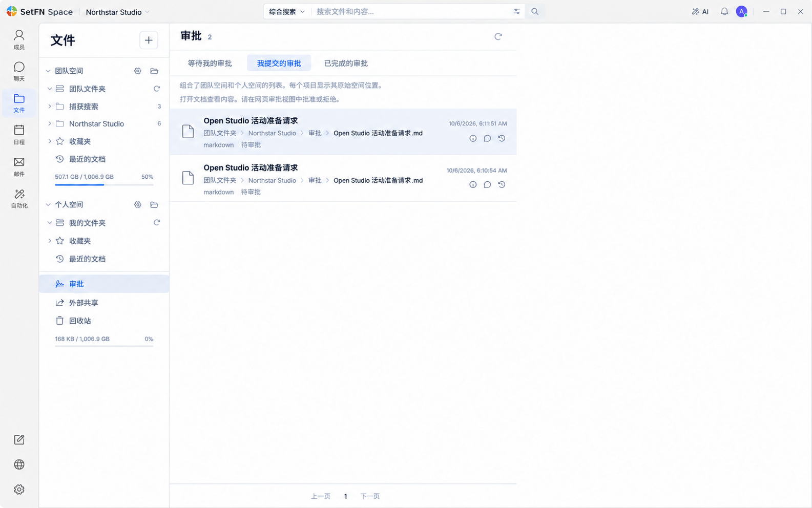Viewport: 812px width, 508px height.
Task: Show info for the 6:10:54 AM approval
Action: pyautogui.click(x=473, y=184)
